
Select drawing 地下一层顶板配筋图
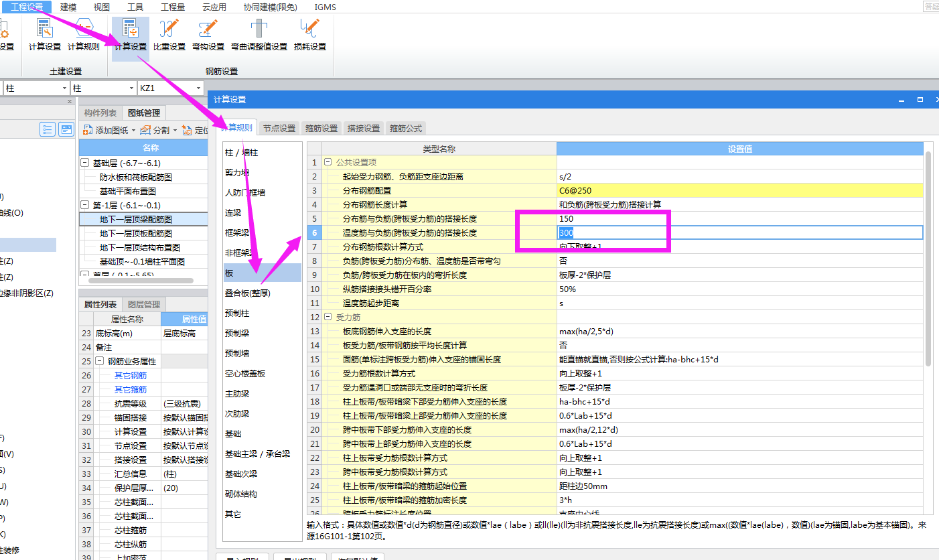[136, 233]
